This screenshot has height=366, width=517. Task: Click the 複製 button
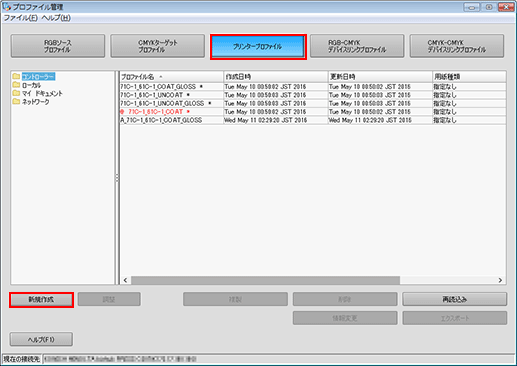235,299
